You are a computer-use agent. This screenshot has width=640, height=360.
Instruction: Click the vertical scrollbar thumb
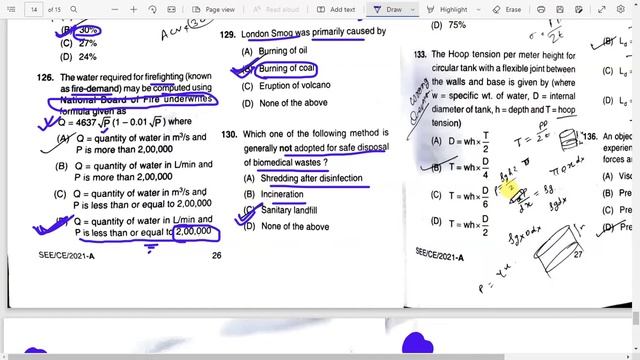(x=636, y=318)
